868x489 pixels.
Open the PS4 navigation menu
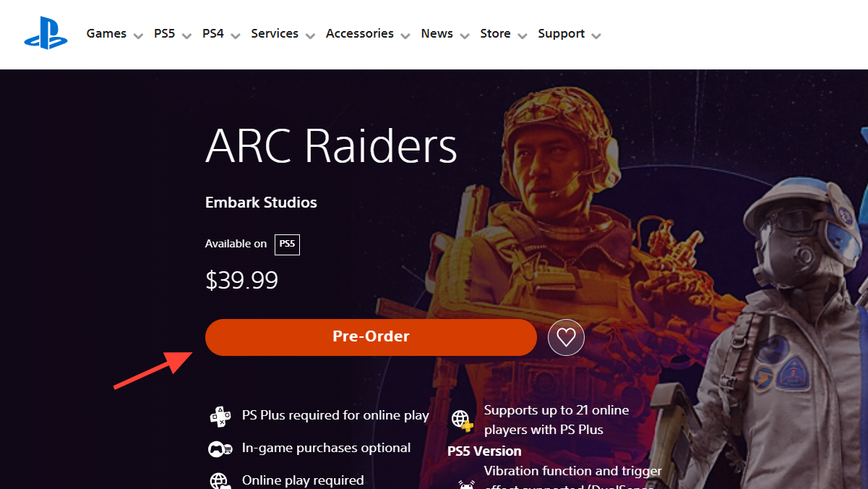(213, 33)
